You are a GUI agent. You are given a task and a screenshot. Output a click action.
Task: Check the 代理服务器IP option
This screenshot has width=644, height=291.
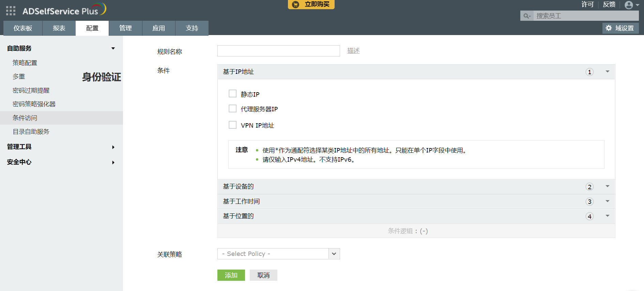233,109
